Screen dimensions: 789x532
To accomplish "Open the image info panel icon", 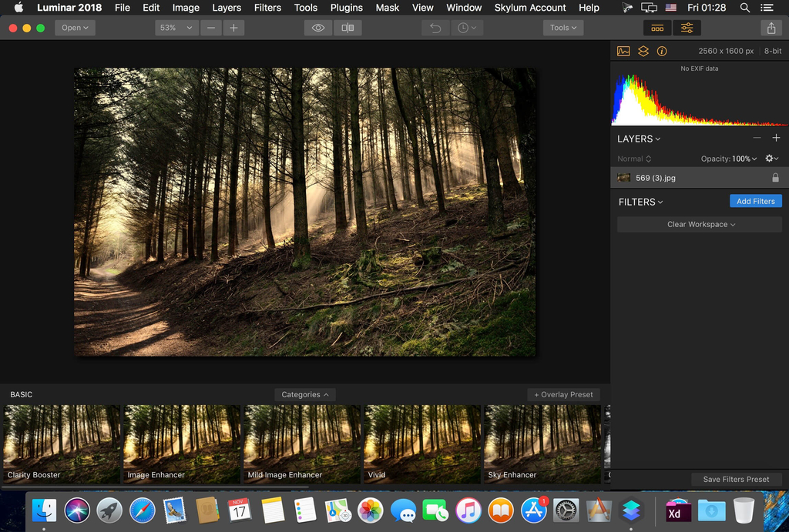I will (x=662, y=51).
